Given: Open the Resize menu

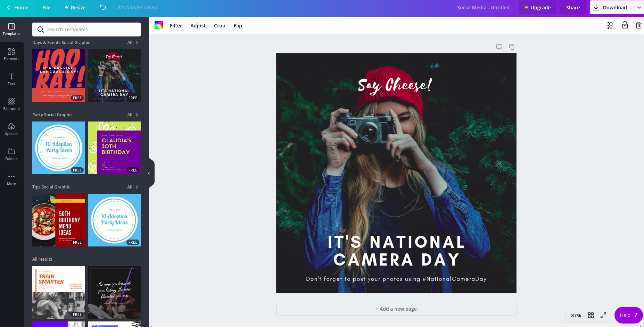Looking at the screenshot, I should coord(75,7).
